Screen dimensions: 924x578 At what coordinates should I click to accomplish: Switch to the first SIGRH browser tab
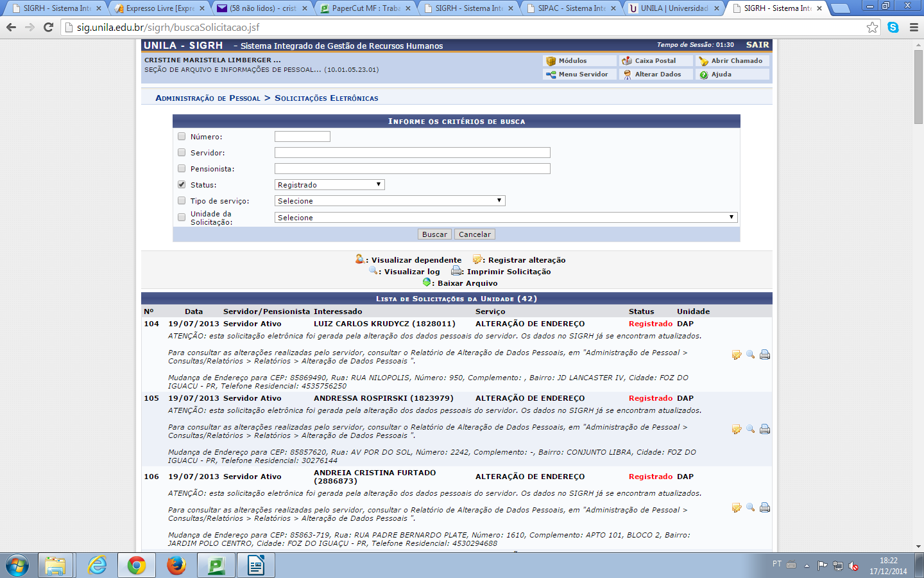tap(56, 8)
